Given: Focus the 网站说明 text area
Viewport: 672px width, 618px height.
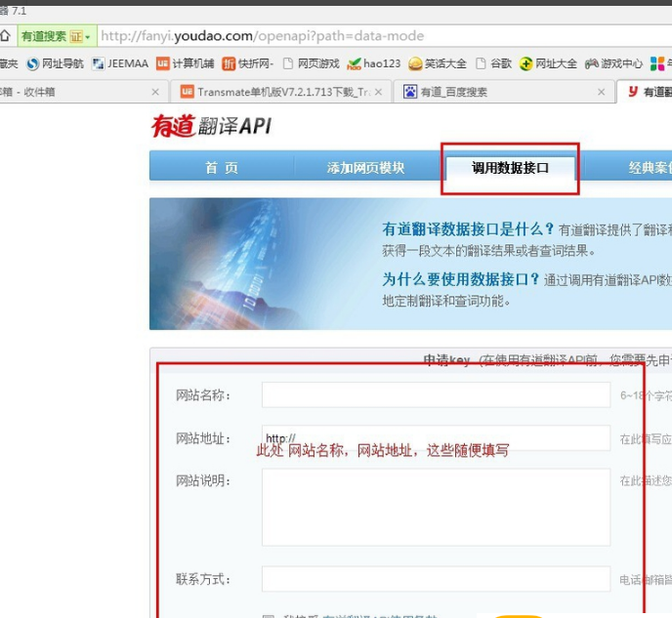Looking at the screenshot, I should 436,507.
